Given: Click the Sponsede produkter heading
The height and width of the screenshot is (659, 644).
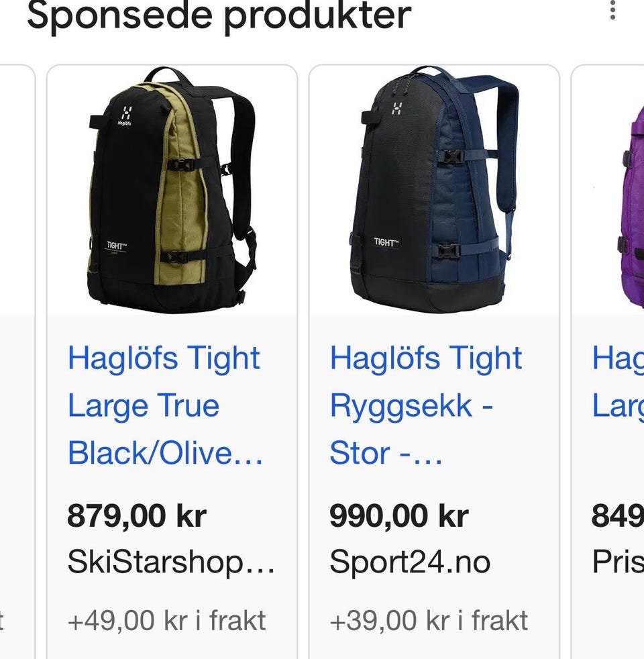Looking at the screenshot, I should coord(219,16).
